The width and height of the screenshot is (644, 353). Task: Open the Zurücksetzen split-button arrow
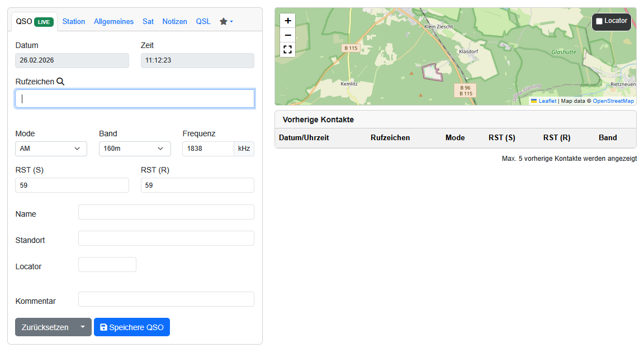click(83, 327)
